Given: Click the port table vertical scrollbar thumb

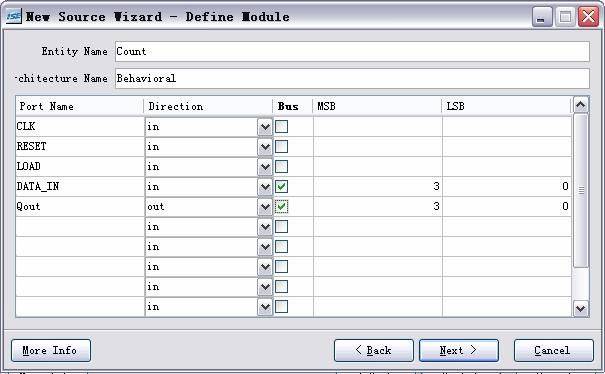Looking at the screenshot, I should [581, 190].
